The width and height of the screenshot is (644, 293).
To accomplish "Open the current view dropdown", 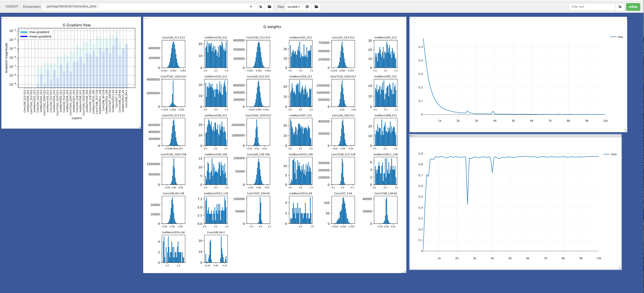I will pyautogui.click(x=294, y=7).
